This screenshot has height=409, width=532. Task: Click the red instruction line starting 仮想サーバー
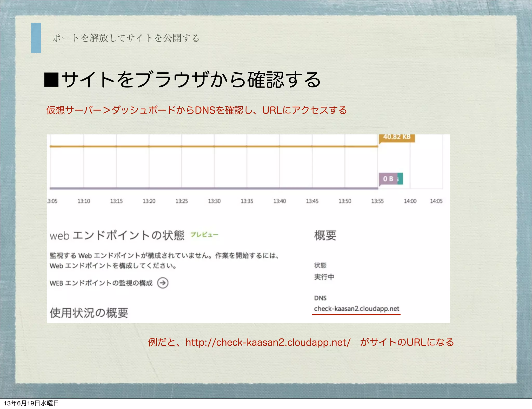pos(197,110)
